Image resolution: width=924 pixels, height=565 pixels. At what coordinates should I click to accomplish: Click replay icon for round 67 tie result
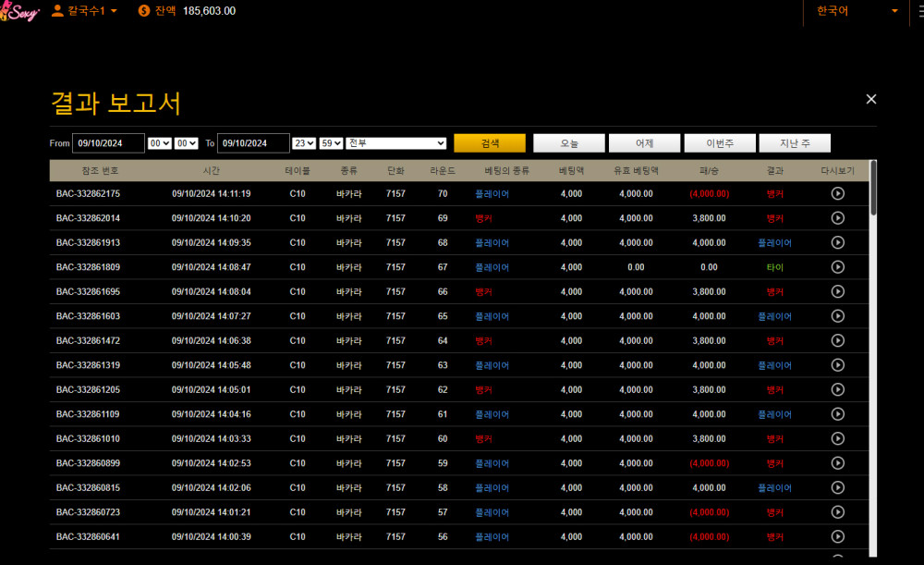[x=837, y=267]
